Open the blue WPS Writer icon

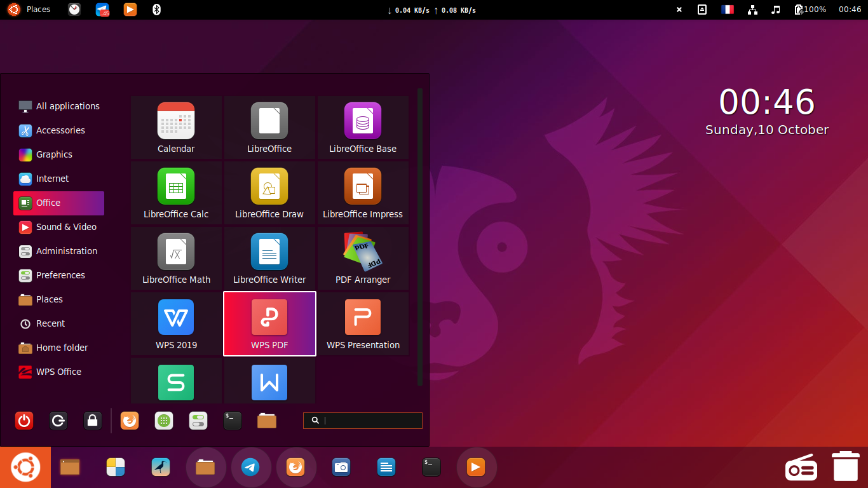(x=269, y=382)
